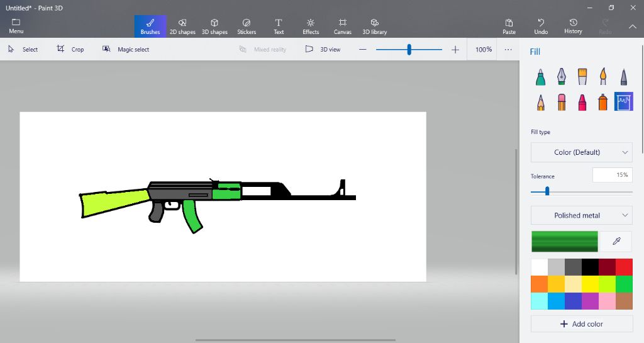Screen dimensions: 644x343
Task: Click the Tolerance slider handle
Action: (547, 191)
